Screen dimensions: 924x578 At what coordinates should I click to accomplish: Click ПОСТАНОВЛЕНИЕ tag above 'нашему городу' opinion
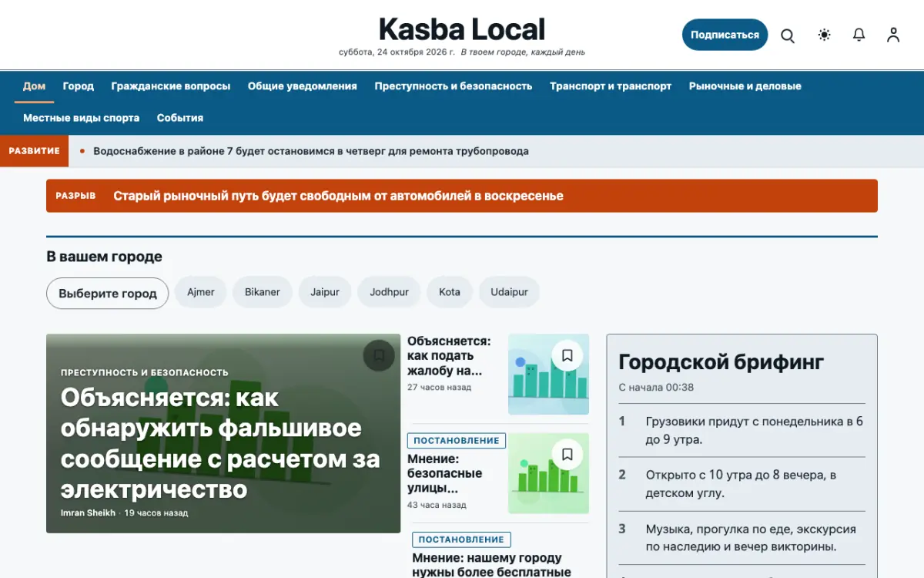pyautogui.click(x=461, y=539)
